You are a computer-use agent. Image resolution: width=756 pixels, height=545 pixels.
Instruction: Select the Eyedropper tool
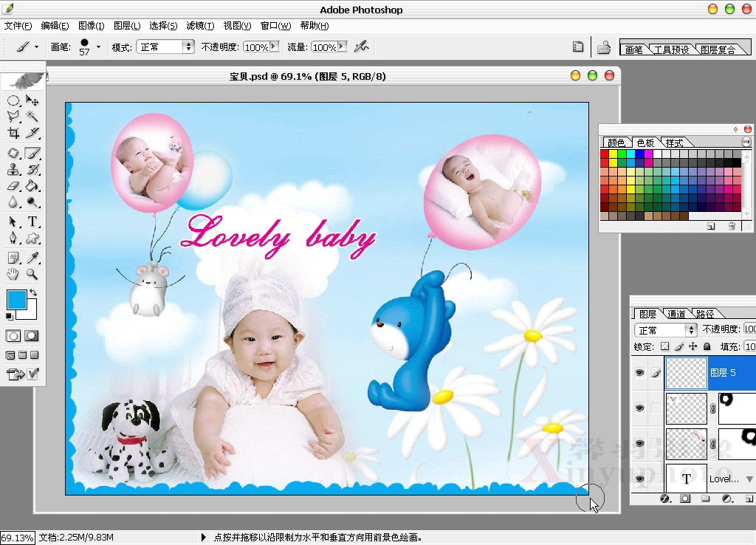pos(32,258)
